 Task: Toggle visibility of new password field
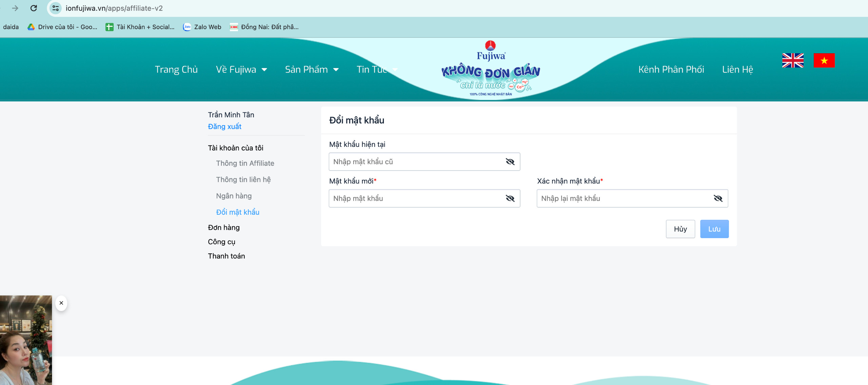[510, 198]
